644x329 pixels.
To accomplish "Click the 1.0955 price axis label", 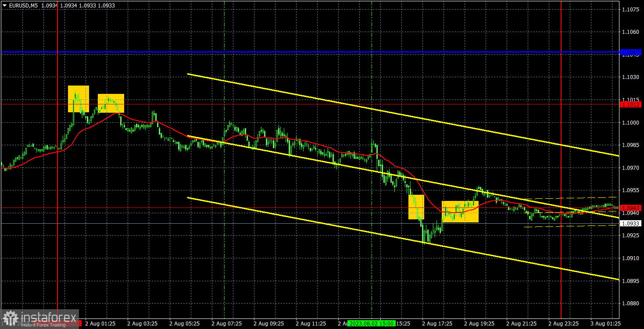I will pos(631,190).
